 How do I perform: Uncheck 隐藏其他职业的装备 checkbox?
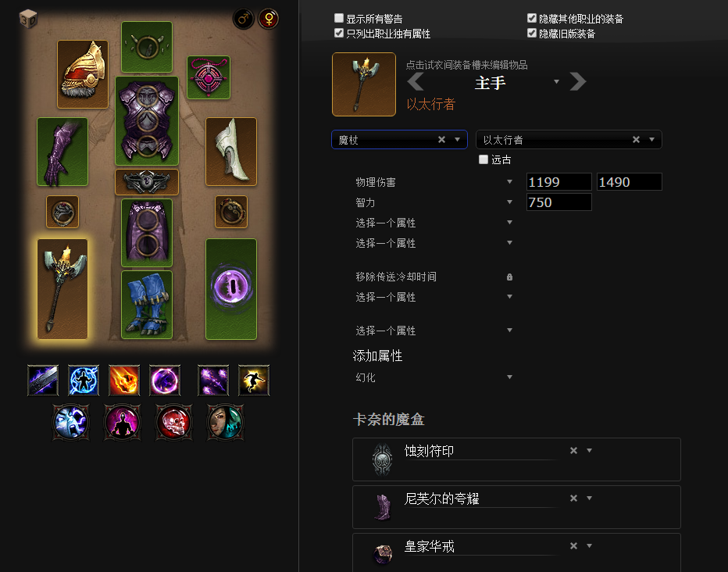(x=532, y=18)
